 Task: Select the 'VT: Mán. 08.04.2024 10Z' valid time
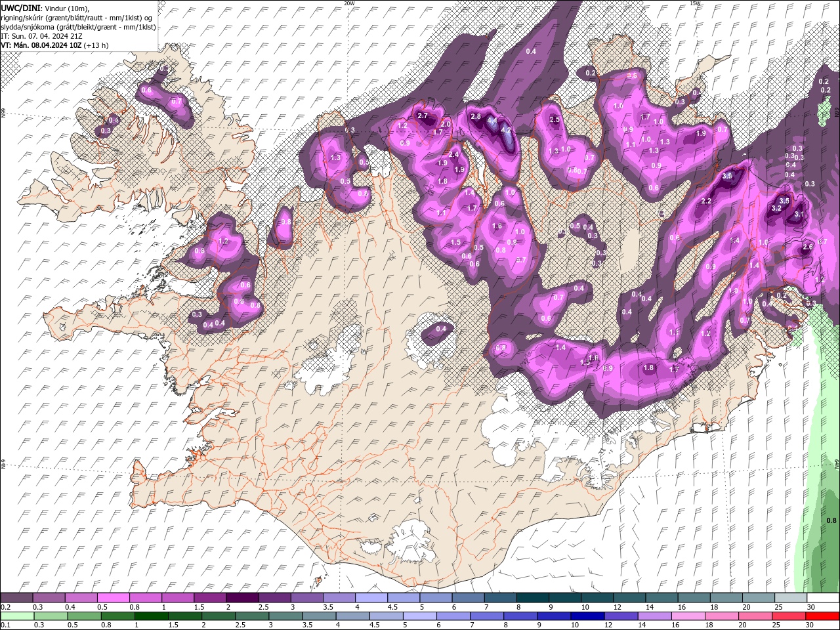(41, 45)
